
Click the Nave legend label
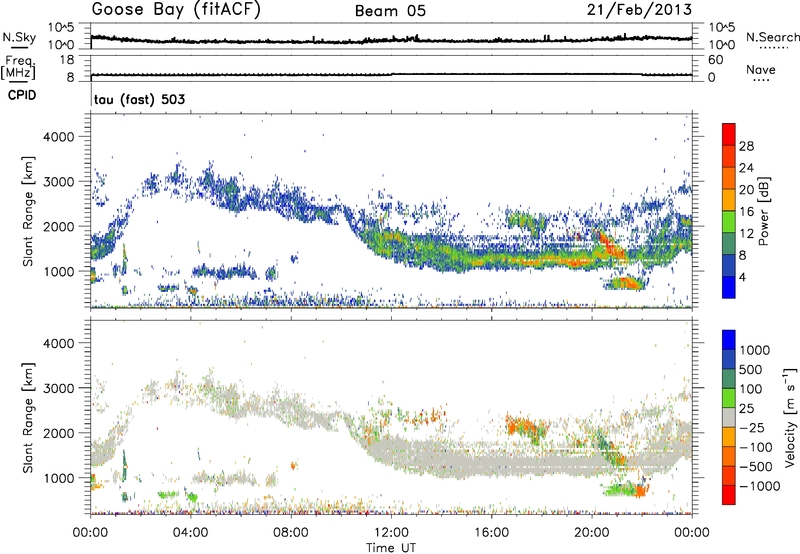pos(761,70)
